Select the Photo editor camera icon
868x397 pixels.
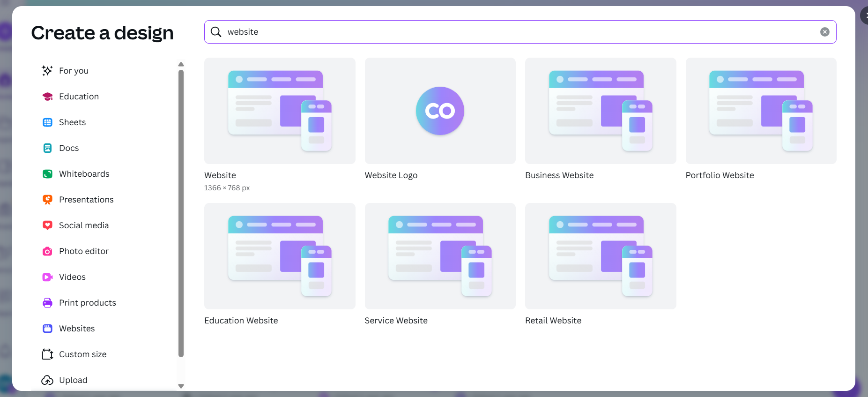coord(47,251)
